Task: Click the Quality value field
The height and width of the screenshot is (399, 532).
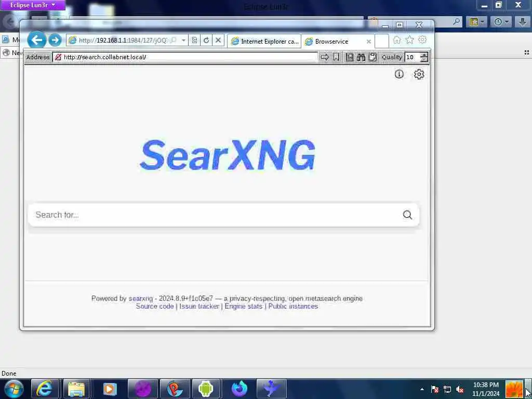Action: click(412, 57)
